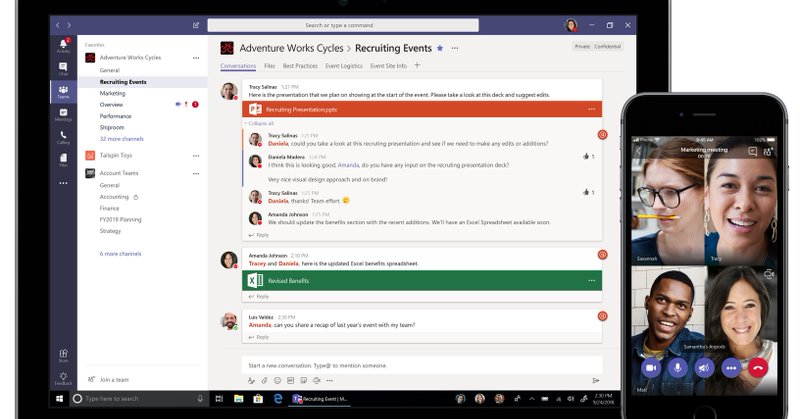Add a tab with plus icon
Viewport: 800px width, 419px height.
[x=417, y=65]
